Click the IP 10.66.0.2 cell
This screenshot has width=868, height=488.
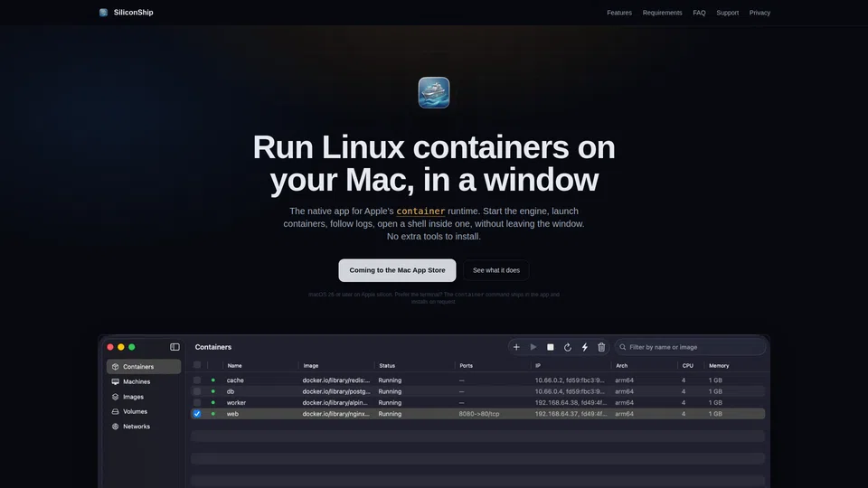pyautogui.click(x=570, y=380)
